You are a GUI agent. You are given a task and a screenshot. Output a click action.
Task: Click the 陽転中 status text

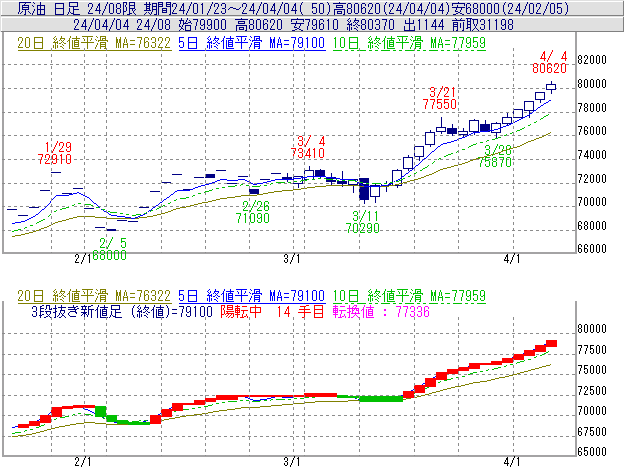click(241, 311)
